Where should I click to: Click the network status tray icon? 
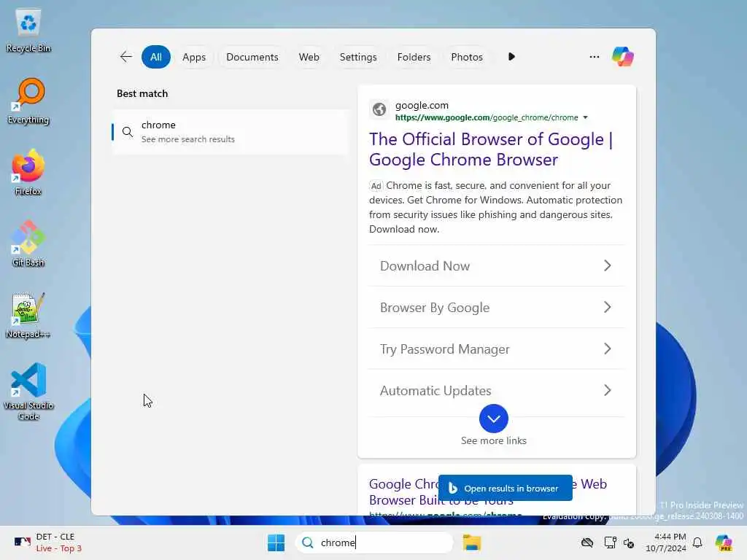(x=629, y=542)
